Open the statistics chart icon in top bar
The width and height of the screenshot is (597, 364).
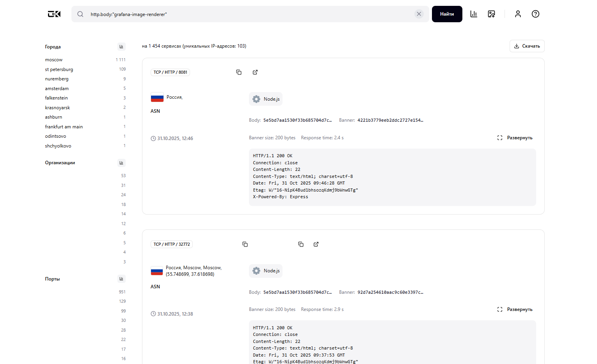click(x=473, y=14)
